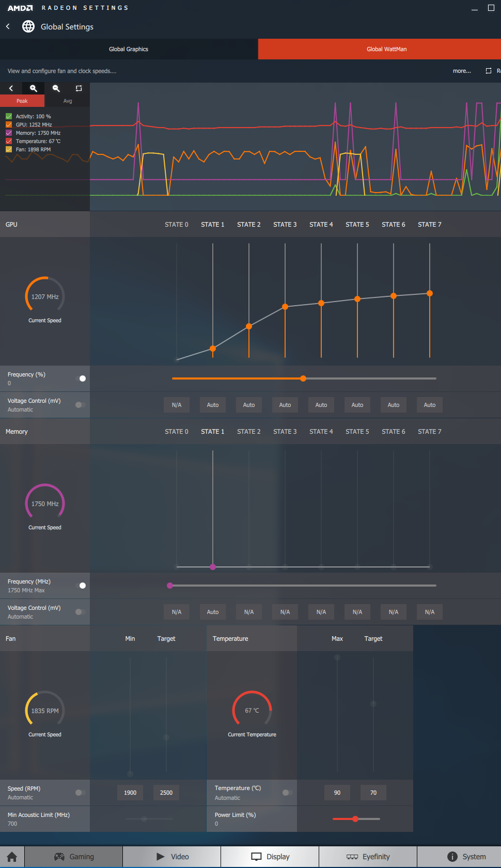Click the Temperature Max field 90
Image resolution: width=501 pixels, height=868 pixels.
(x=337, y=793)
